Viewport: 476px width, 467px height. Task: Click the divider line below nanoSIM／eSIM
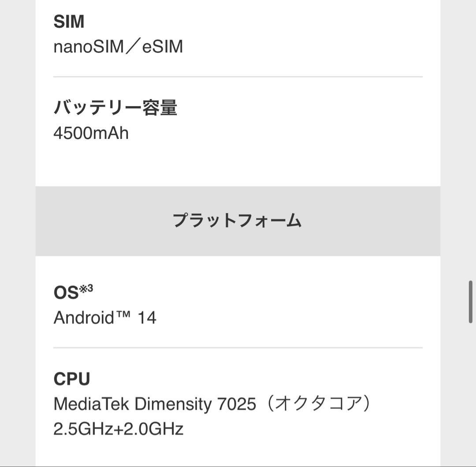(x=238, y=77)
